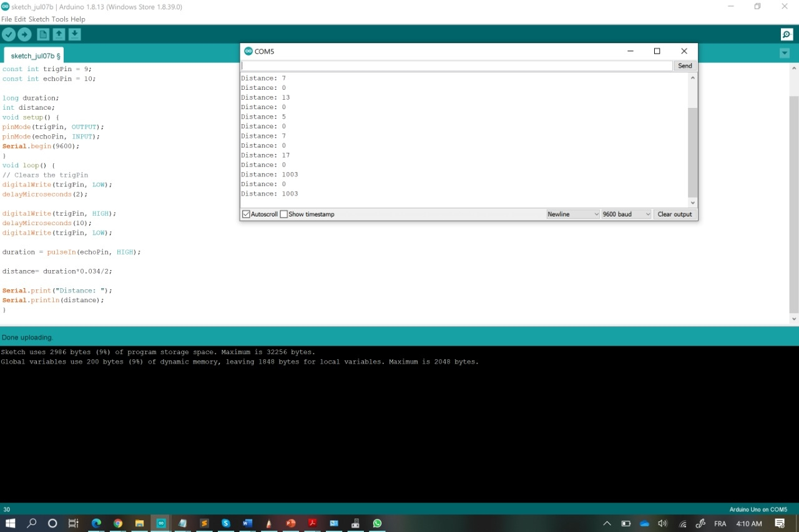Click 'const int echoPin = 10;' line
Screen dimensions: 799x532
pyautogui.click(x=49, y=79)
